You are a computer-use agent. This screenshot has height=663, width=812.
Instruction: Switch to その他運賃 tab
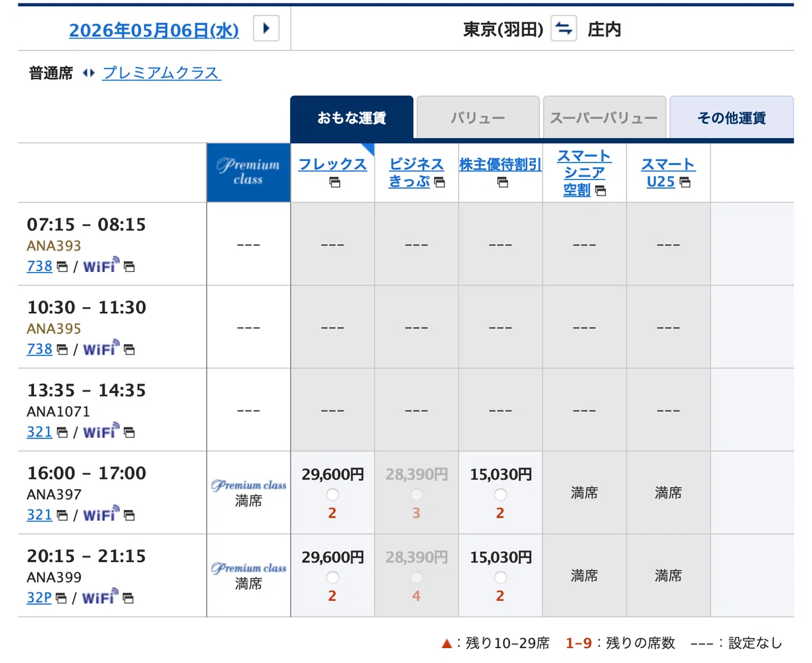tap(731, 118)
